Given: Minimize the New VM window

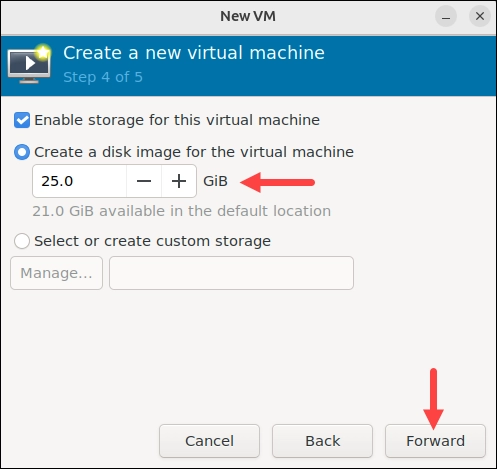Looking at the screenshot, I should [446, 16].
